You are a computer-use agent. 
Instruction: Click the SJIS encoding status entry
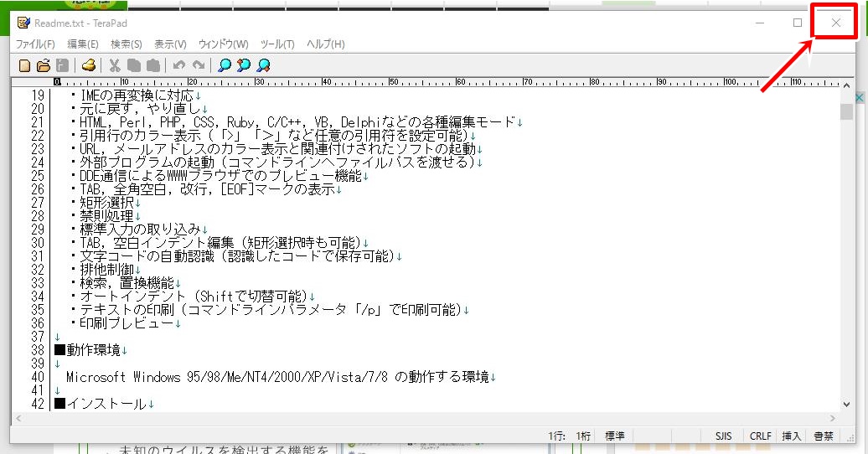(x=723, y=436)
